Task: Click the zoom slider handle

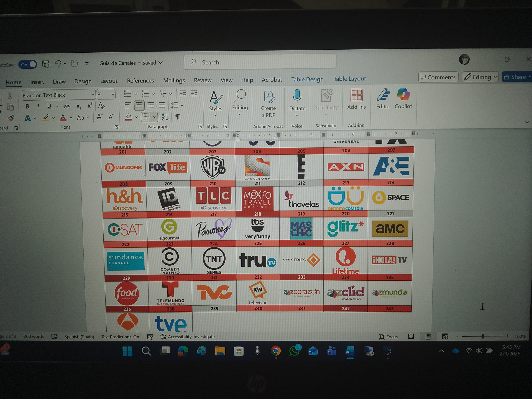Action: 483,336
